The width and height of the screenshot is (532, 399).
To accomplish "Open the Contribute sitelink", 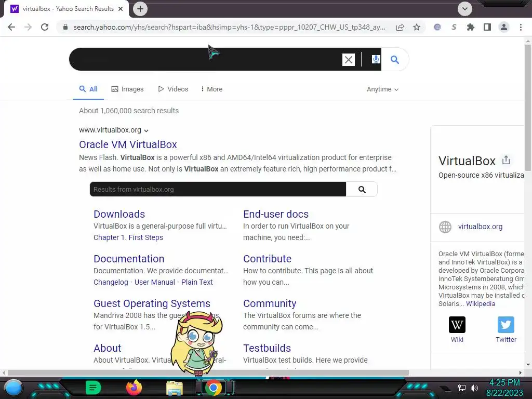I will point(268,259).
